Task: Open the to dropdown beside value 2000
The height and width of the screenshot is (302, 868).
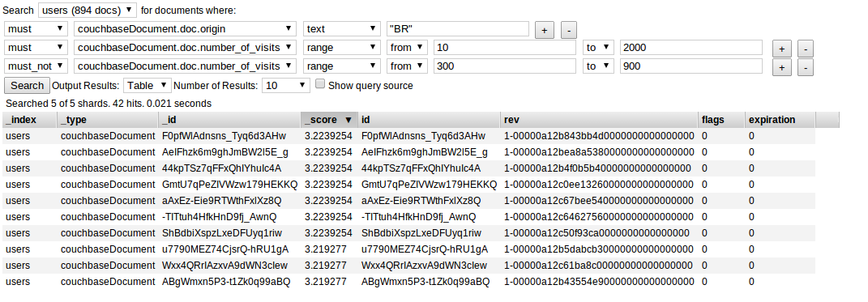Action: [x=598, y=48]
